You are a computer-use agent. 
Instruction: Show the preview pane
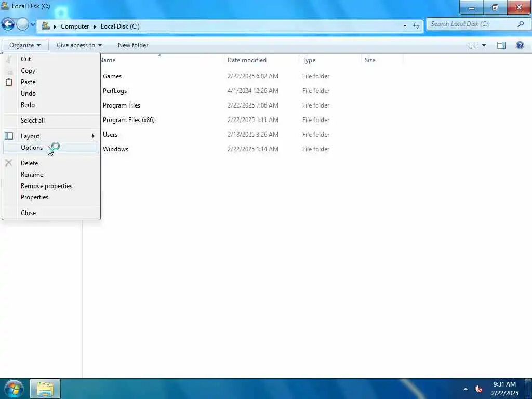[x=501, y=45]
